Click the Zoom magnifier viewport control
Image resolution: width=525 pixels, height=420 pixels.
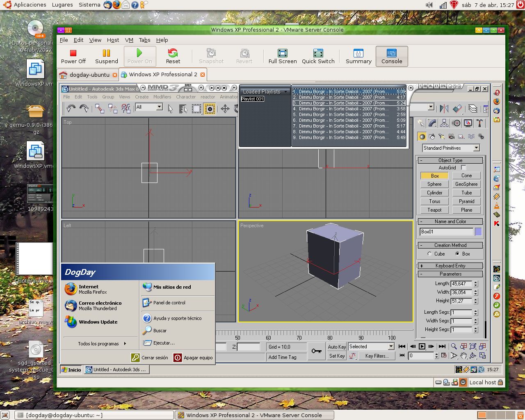[x=454, y=347]
